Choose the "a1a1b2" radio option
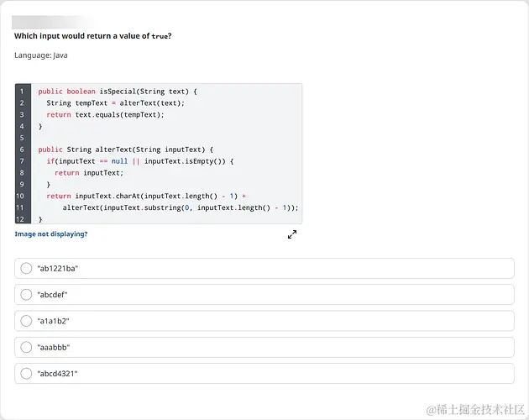This screenshot has width=529, height=420. pyautogui.click(x=26, y=321)
